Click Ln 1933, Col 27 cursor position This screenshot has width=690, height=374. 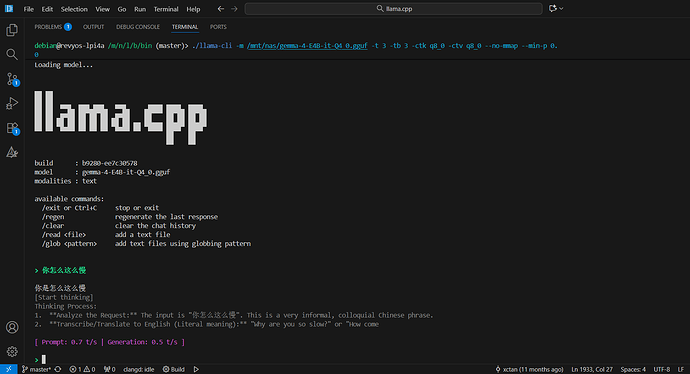coord(592,369)
